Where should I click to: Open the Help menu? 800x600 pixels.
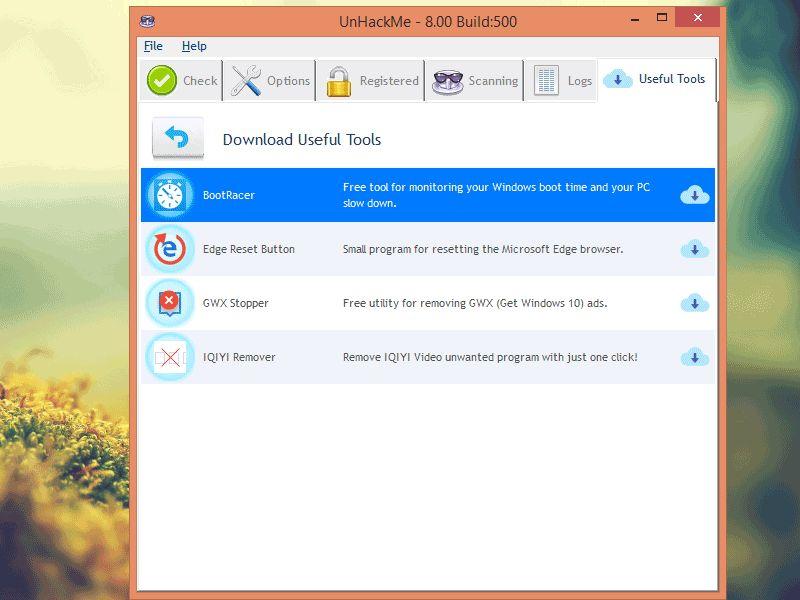(x=194, y=46)
